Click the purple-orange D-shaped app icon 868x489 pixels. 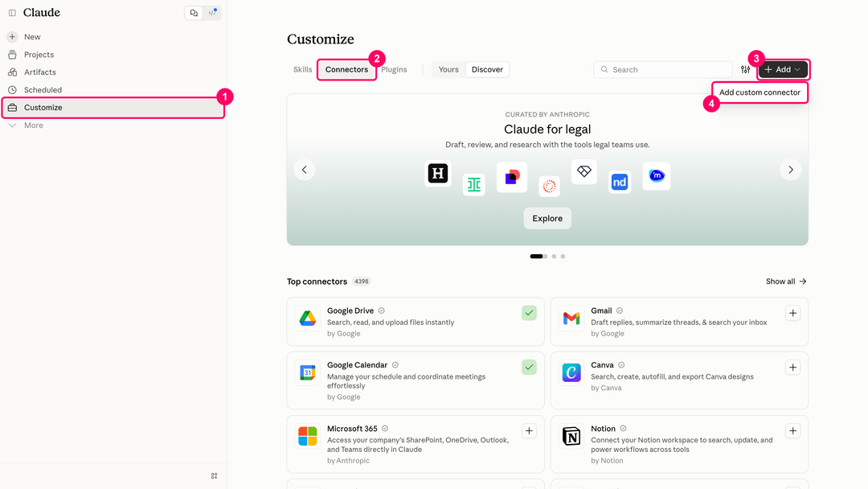[x=512, y=177]
